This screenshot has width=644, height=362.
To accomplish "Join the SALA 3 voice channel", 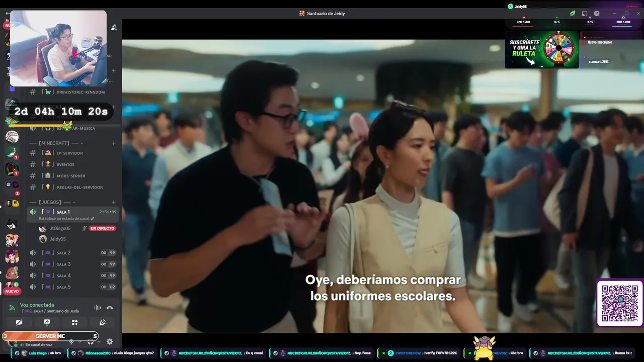I will tap(73, 264).
